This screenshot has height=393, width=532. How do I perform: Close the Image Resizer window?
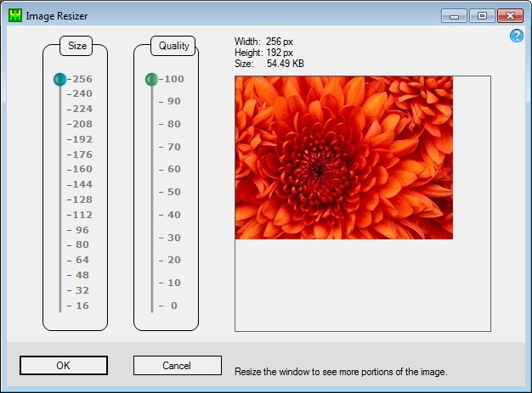pos(510,16)
